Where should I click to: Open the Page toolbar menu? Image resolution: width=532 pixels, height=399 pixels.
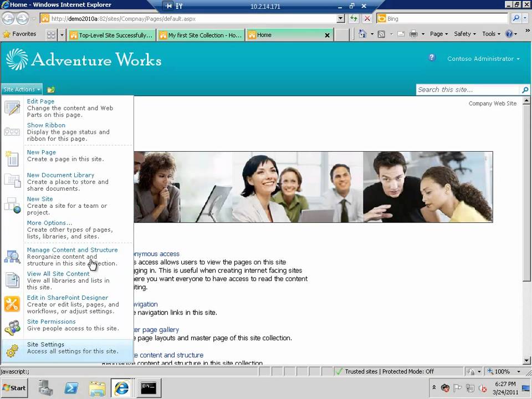click(x=439, y=34)
